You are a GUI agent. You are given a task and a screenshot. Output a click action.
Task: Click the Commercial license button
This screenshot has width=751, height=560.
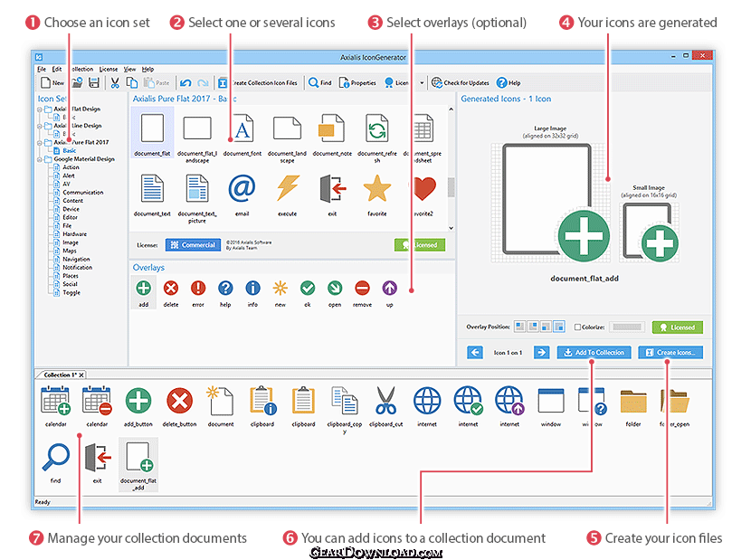pyautogui.click(x=194, y=245)
